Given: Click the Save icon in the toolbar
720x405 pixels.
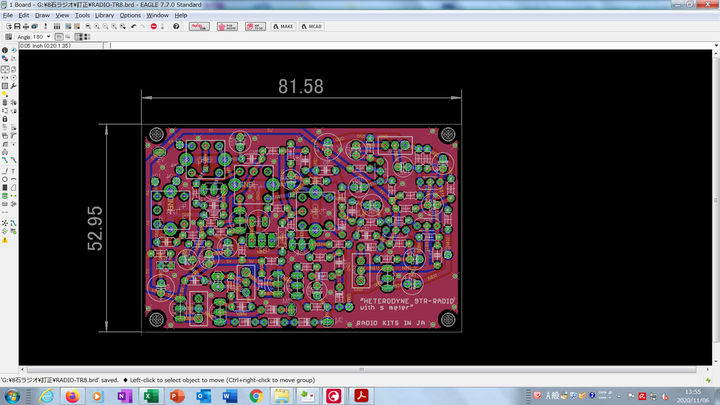Looking at the screenshot, I should coord(17,26).
